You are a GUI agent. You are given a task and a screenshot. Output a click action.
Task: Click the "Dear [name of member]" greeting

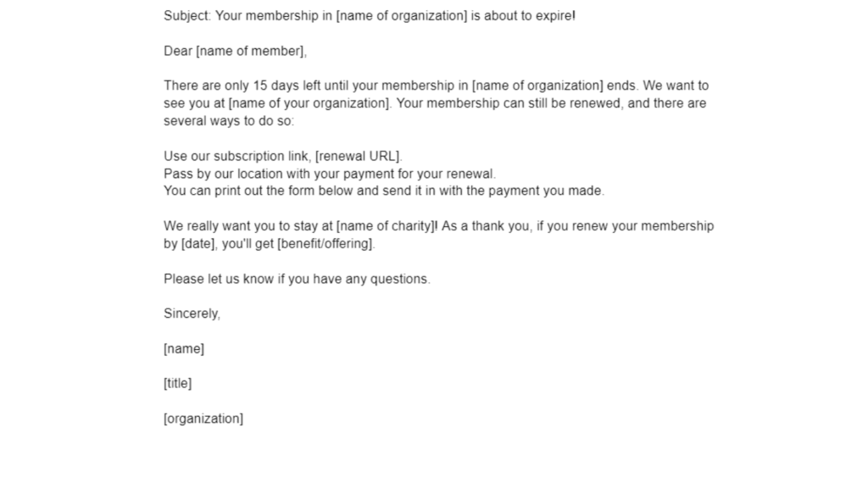click(236, 52)
